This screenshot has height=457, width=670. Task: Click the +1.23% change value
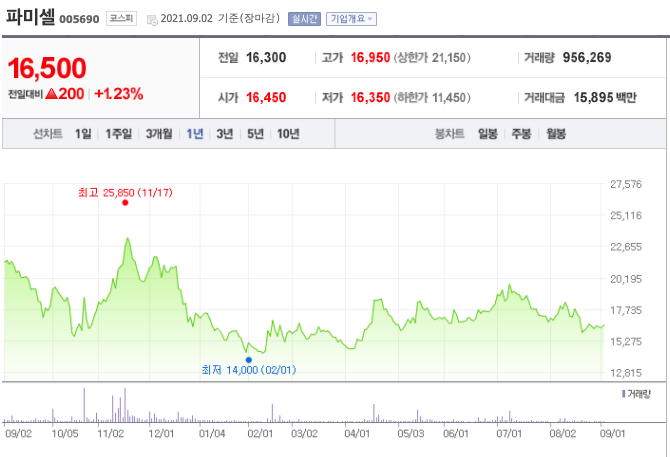coord(119,94)
